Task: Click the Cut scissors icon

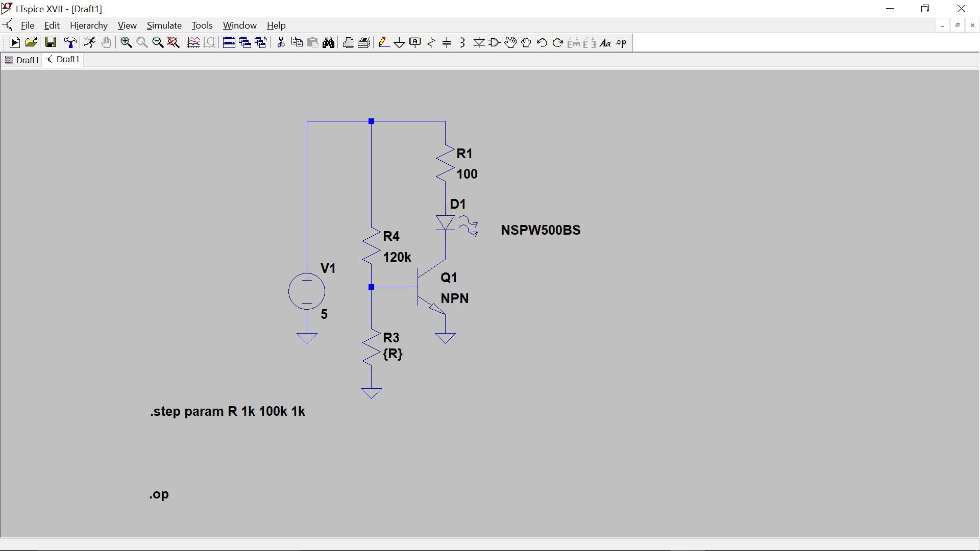Action: (x=281, y=43)
